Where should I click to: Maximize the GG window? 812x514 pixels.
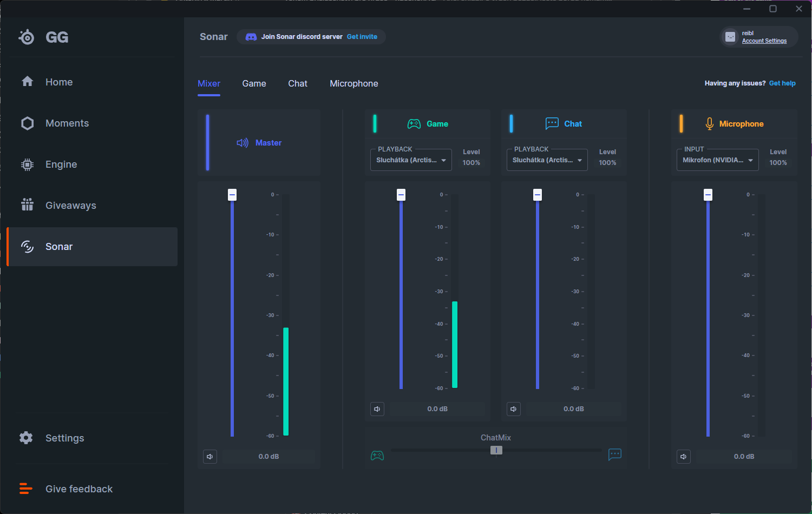click(x=773, y=9)
